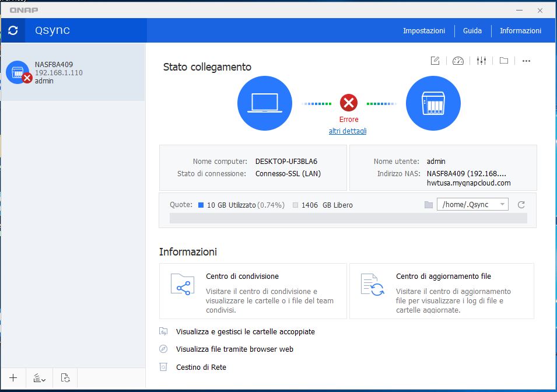557x392 pixels.
Task: Open the Impostazioni menu
Action: coord(424,31)
